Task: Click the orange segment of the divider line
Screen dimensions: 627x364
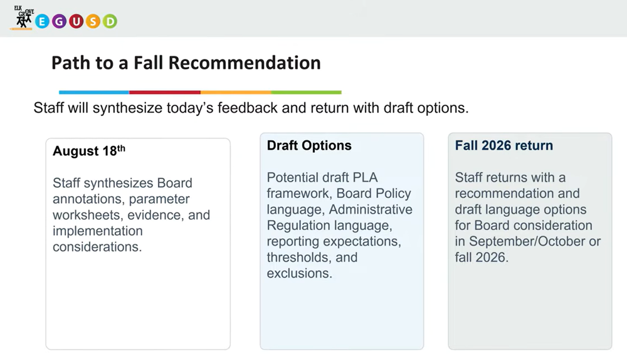Action: [236, 92]
